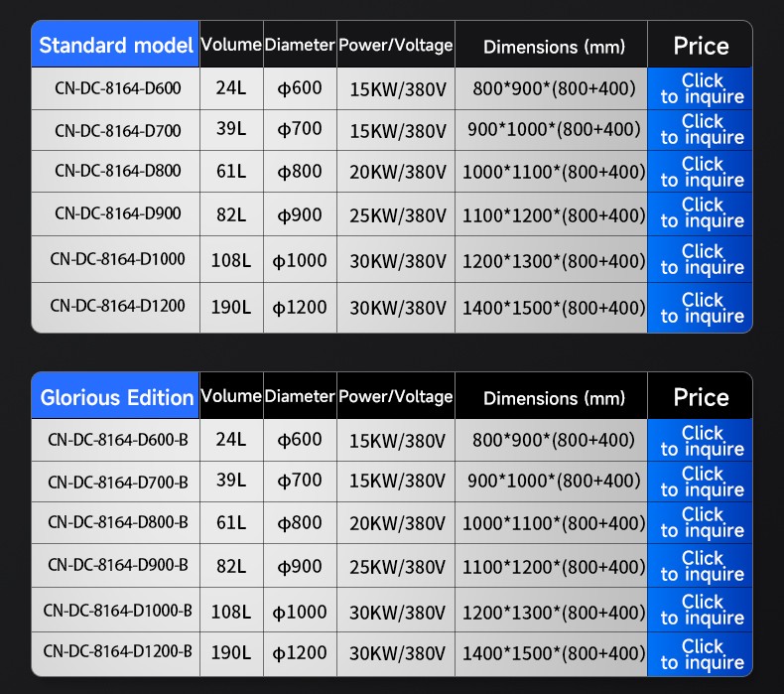784x694 pixels.
Task: Click to inquire price for CN-DC-8164-D1200
Action: pos(700,307)
